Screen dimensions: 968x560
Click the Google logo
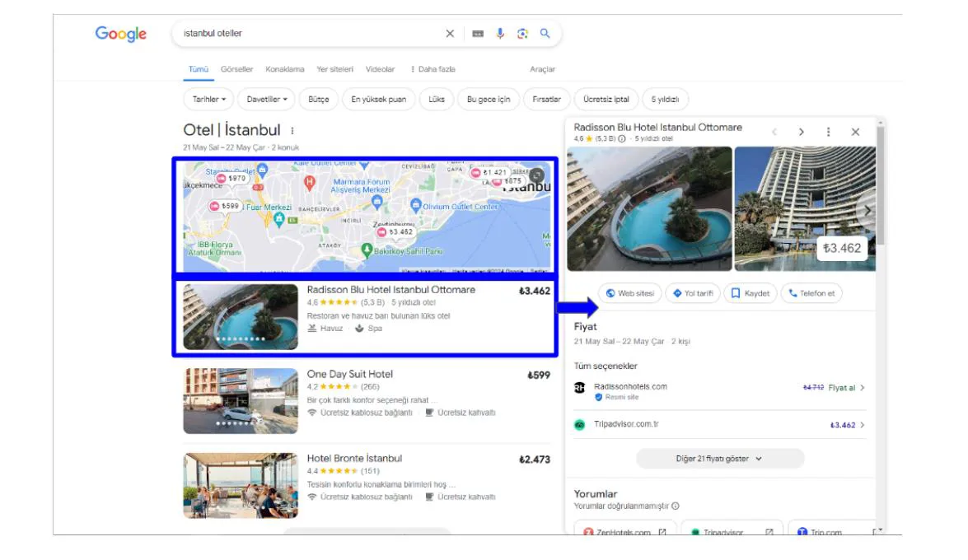(x=120, y=34)
